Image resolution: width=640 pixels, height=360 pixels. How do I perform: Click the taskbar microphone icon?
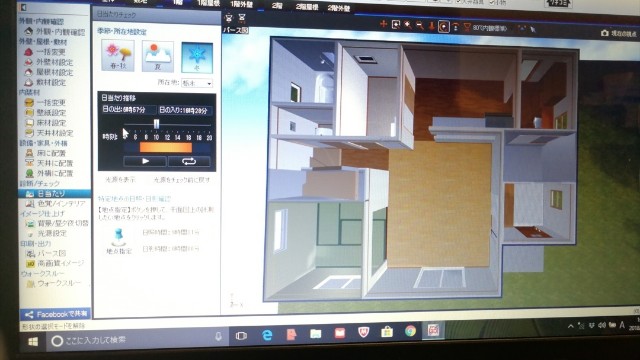(x=218, y=336)
